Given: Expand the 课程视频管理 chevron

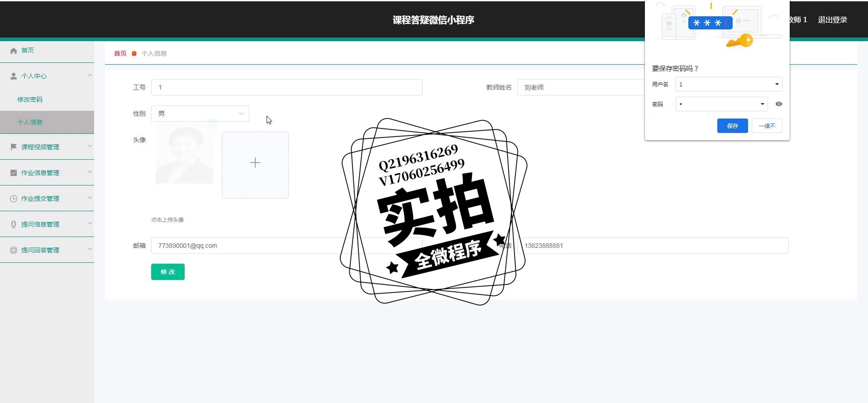Looking at the screenshot, I should click(x=90, y=146).
